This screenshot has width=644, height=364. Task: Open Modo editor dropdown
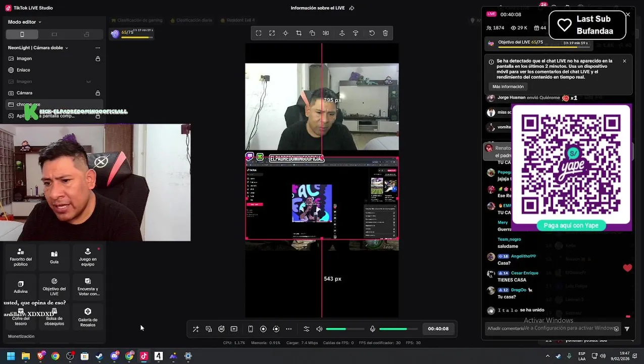(25, 22)
